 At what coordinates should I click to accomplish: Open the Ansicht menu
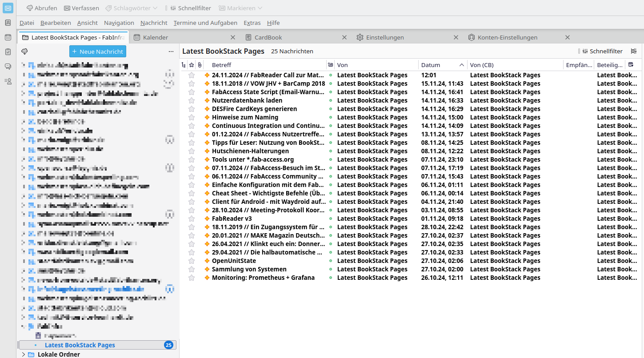tap(88, 23)
